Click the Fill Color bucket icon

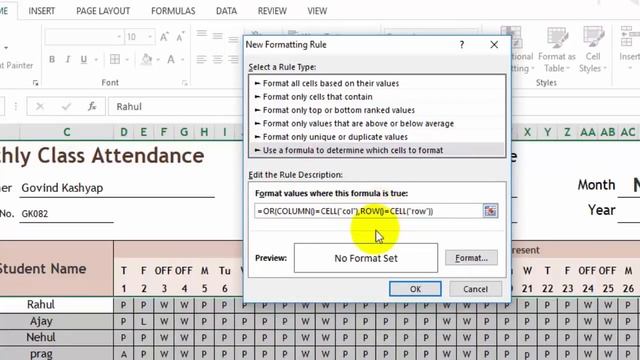pos(147,60)
